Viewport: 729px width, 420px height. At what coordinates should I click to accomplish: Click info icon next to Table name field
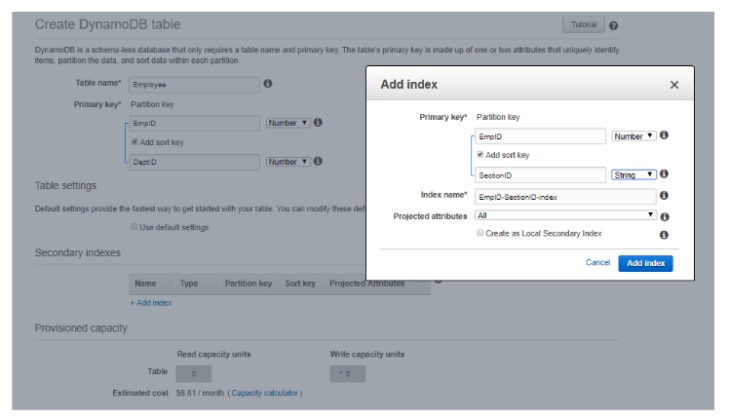click(x=268, y=84)
